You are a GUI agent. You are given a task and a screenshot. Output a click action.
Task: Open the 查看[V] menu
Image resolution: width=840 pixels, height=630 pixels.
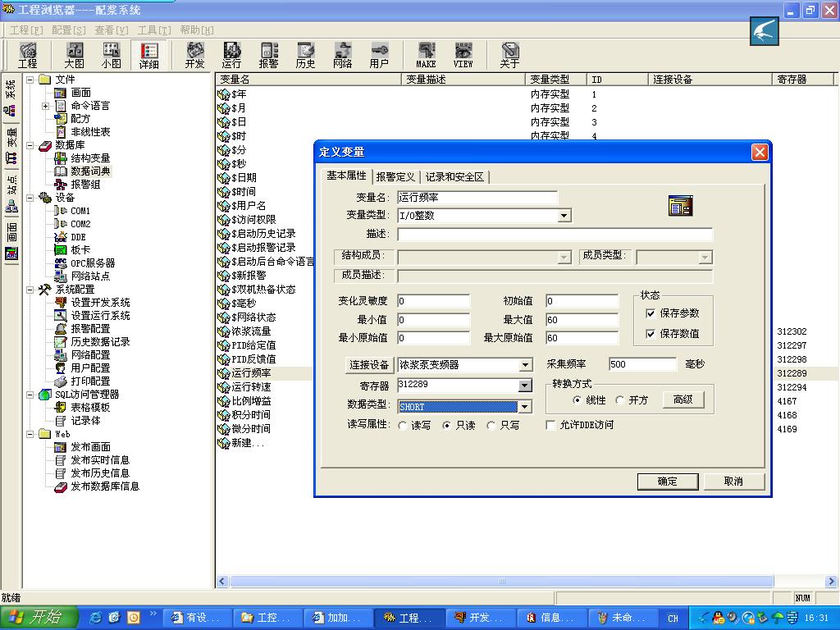(112, 30)
